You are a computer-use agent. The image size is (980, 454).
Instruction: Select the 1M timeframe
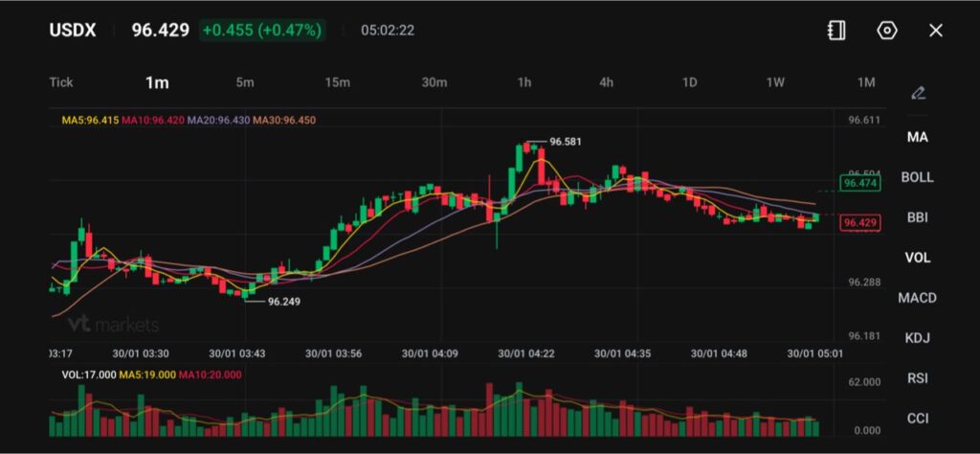[866, 82]
